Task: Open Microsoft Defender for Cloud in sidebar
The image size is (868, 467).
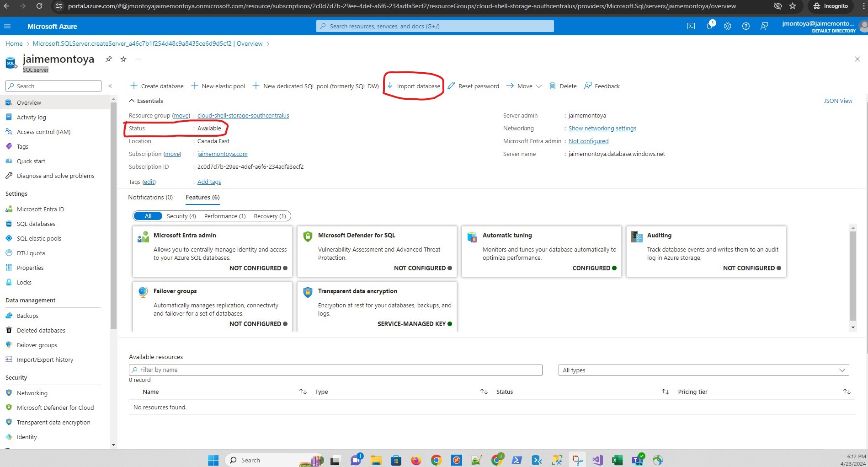Action: pyautogui.click(x=55, y=408)
